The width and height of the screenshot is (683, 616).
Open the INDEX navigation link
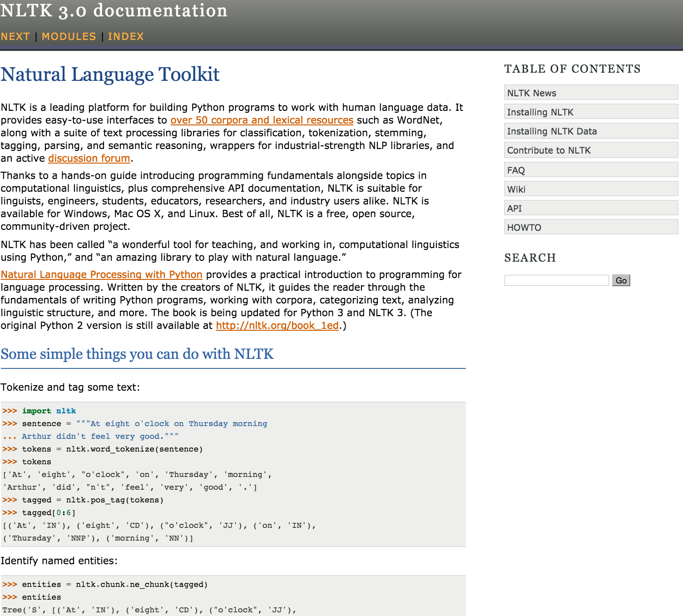click(126, 36)
